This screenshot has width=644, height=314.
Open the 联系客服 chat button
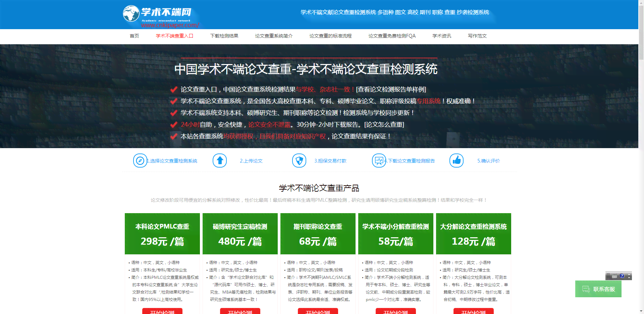point(598,289)
